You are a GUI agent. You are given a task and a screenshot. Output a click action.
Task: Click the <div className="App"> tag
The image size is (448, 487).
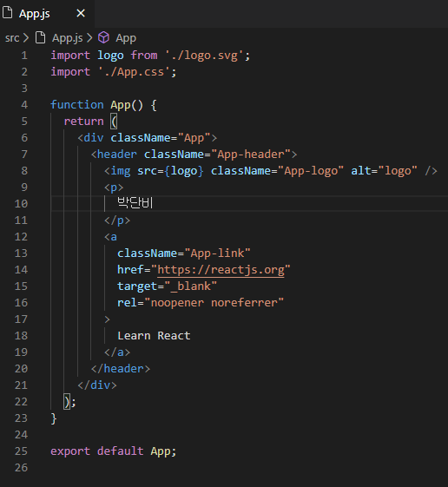[x=148, y=138]
